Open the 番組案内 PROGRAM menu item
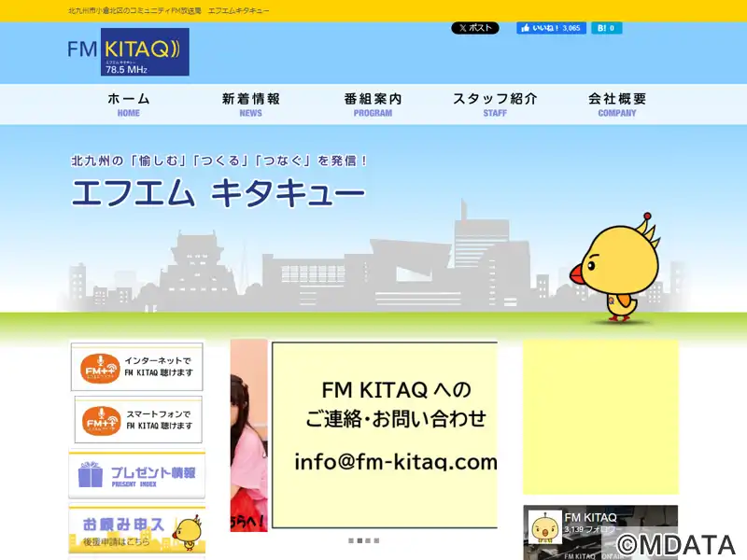Screen dimensions: 747x560 (x=373, y=105)
